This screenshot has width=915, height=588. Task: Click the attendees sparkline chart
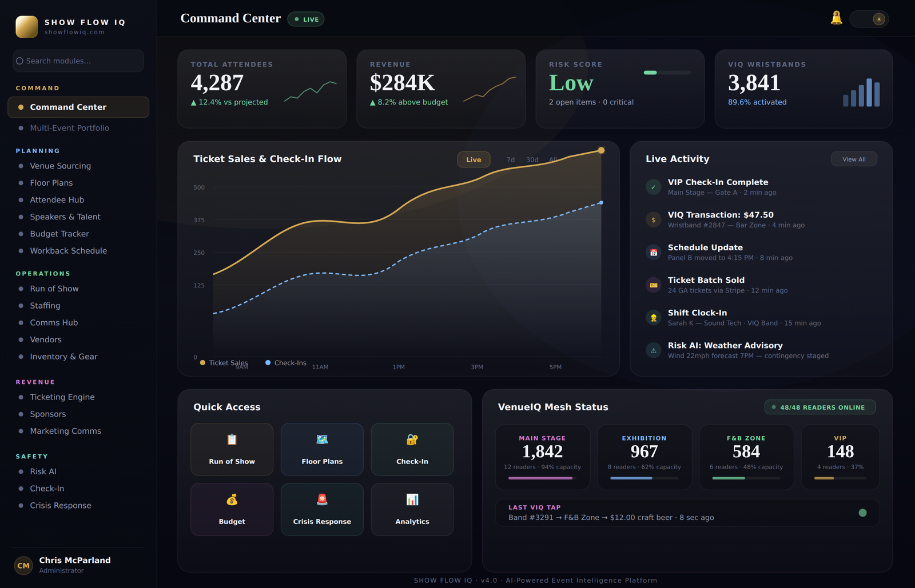311,91
